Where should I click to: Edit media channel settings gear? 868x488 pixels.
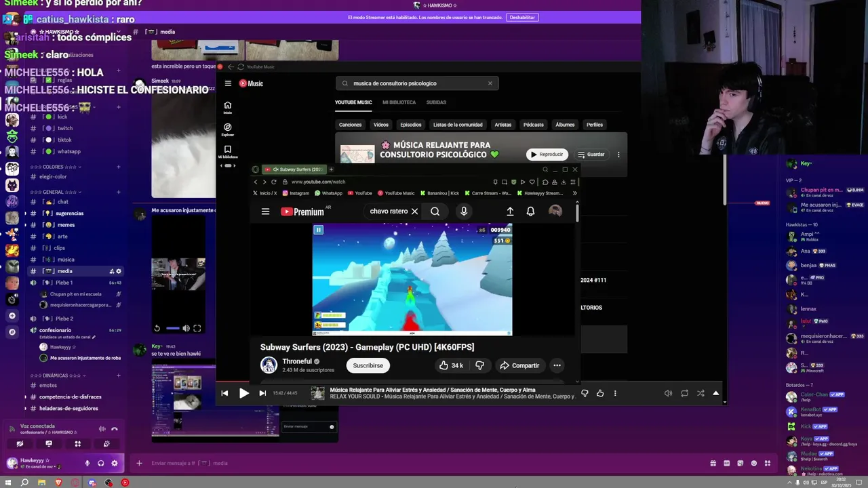coord(119,271)
